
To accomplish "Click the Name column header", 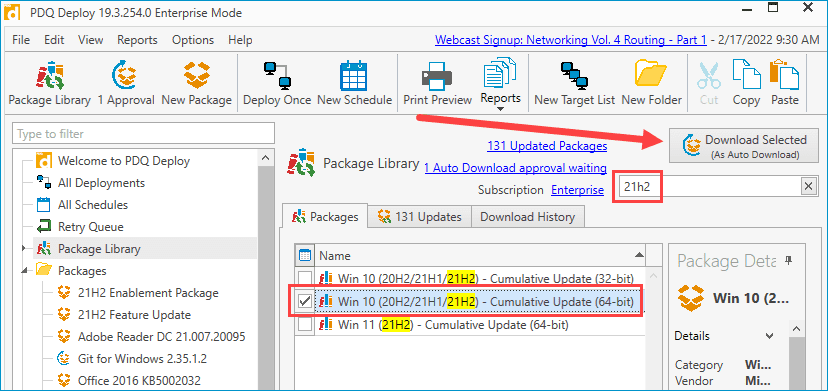I will pyautogui.click(x=481, y=256).
